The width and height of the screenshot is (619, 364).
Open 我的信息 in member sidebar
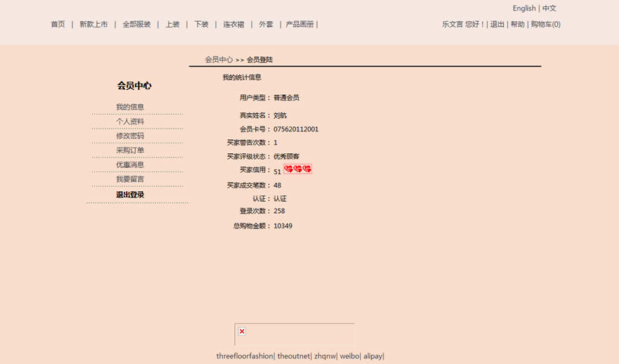point(130,108)
